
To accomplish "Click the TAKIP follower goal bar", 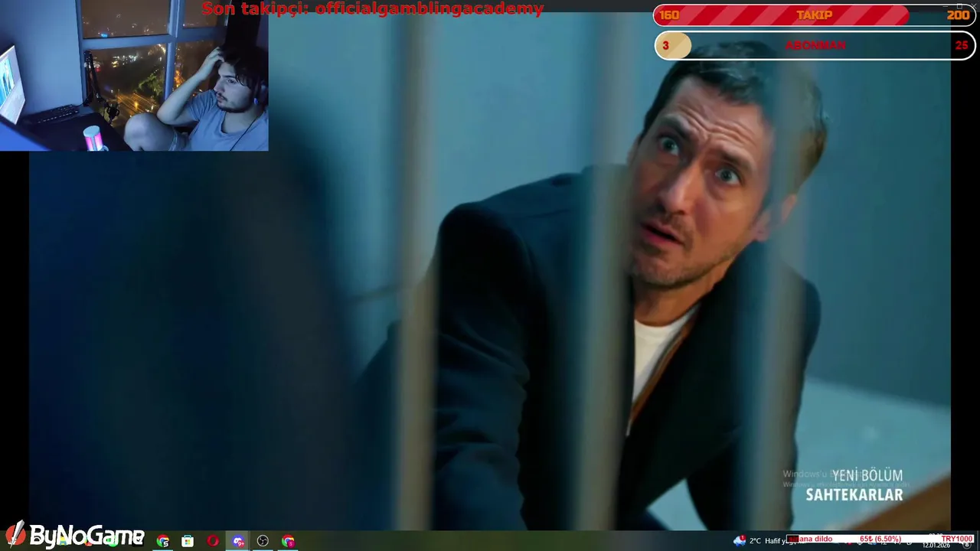I will click(x=815, y=15).
